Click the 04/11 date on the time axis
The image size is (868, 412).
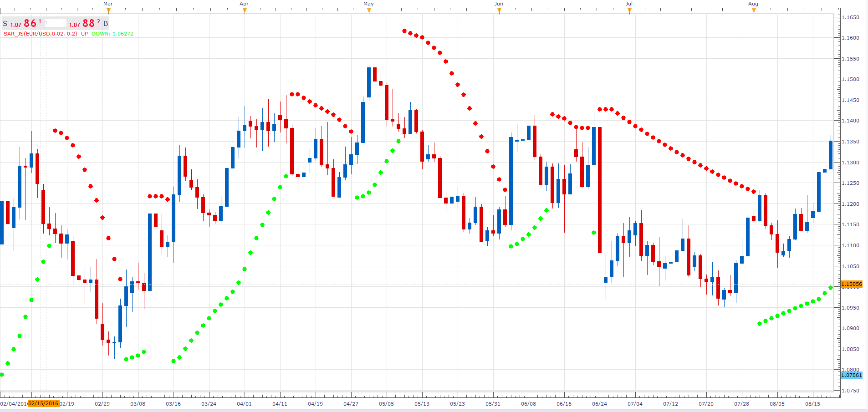280,404
